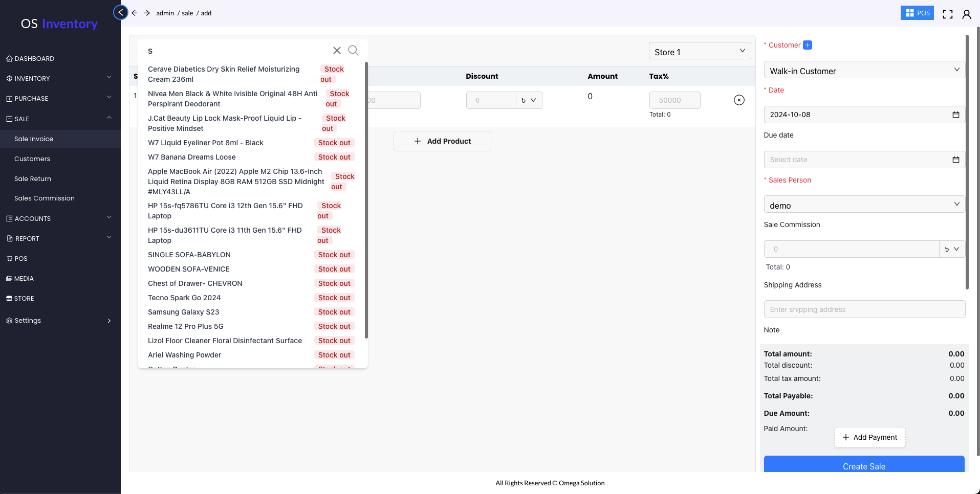The image size is (980, 494).
Task: Clear the product search with the X icon
Action: point(337,50)
